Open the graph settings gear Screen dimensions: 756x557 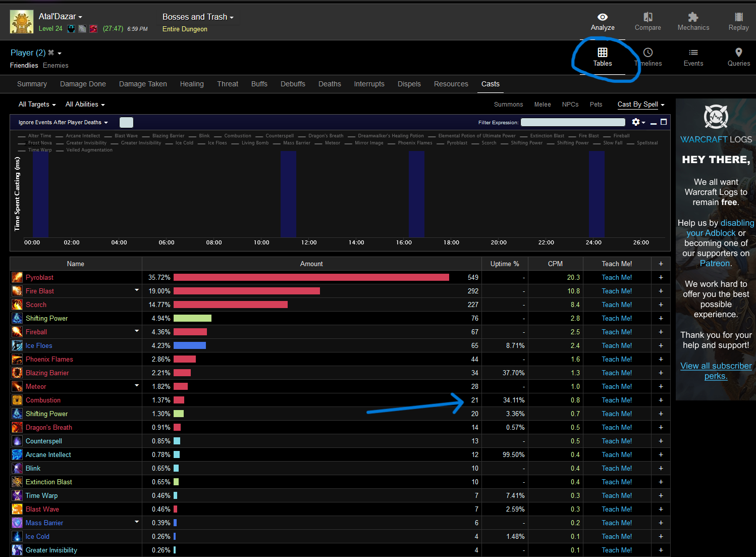636,122
